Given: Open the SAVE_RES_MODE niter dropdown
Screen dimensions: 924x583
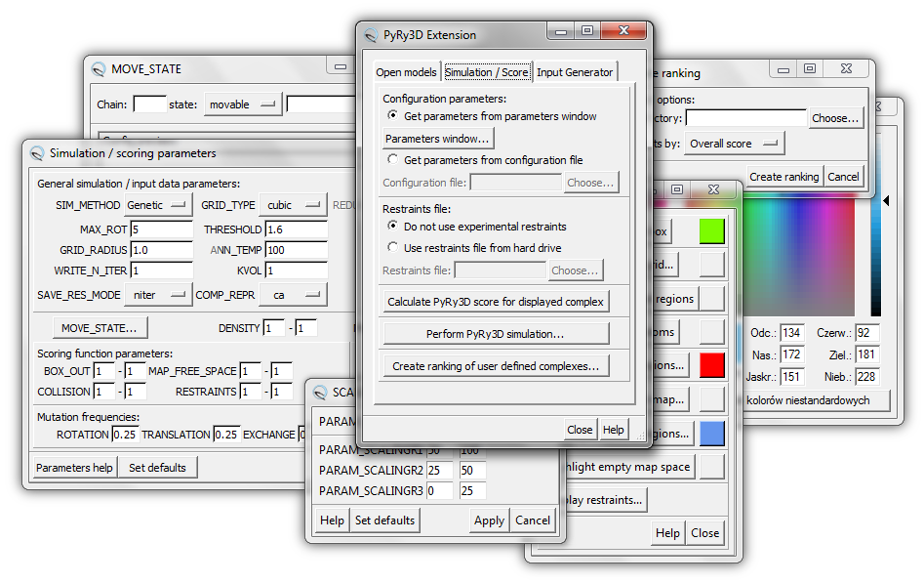Looking at the screenshot, I should (x=158, y=295).
